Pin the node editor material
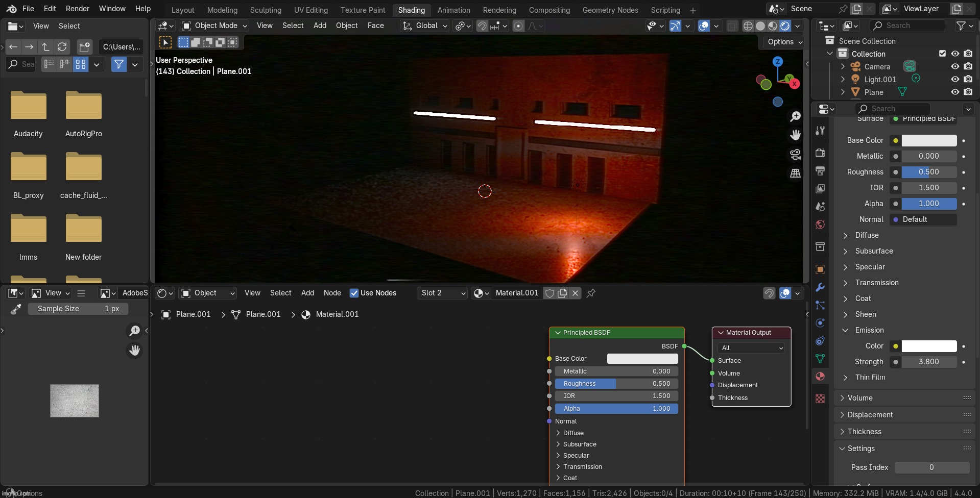 point(591,293)
